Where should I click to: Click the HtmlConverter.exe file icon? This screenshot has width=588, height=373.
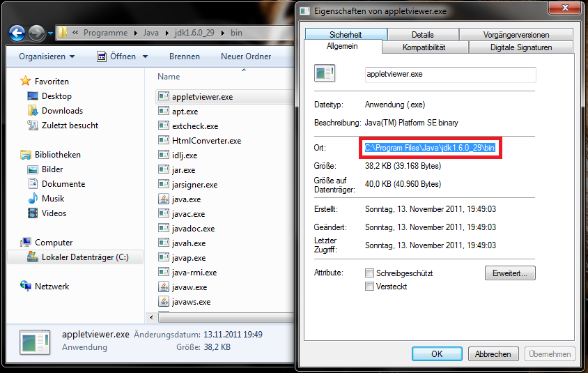(164, 141)
